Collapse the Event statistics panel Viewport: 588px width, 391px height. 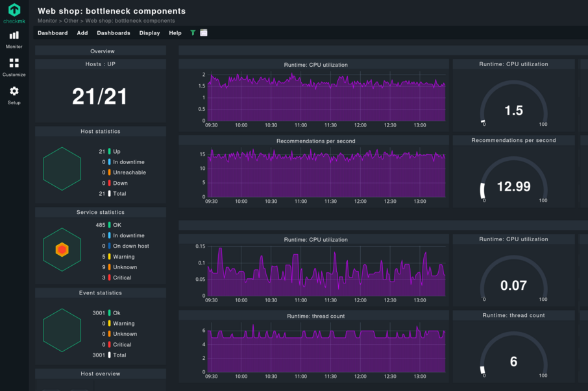(101, 292)
